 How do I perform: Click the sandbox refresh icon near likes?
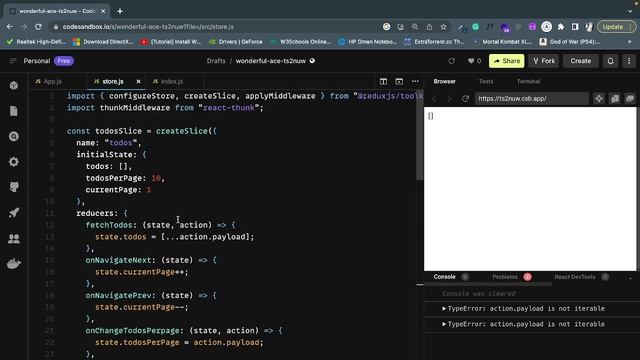pyautogui.click(x=451, y=61)
